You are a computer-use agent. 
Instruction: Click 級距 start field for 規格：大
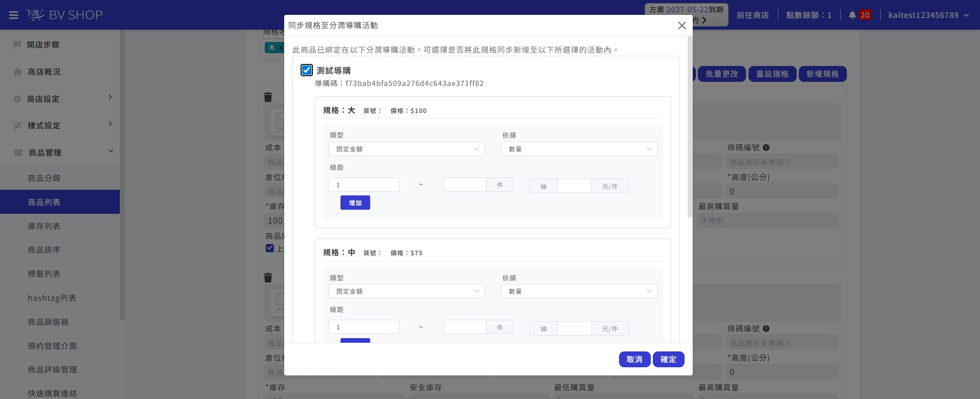[364, 185]
